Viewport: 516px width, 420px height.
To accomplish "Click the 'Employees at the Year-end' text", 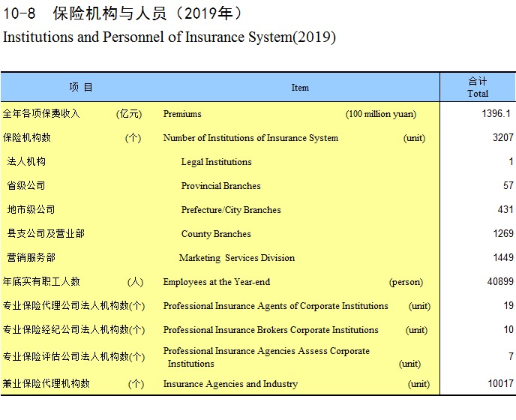I will 217,282.
